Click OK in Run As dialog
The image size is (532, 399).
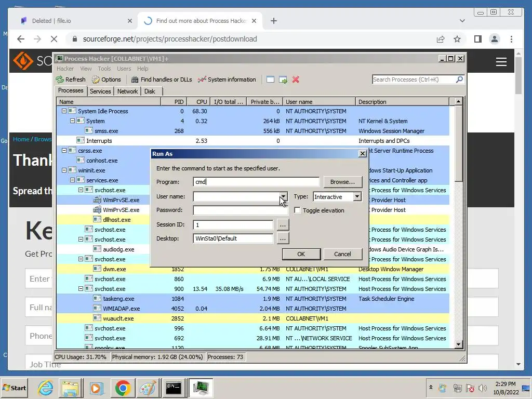pyautogui.click(x=301, y=254)
